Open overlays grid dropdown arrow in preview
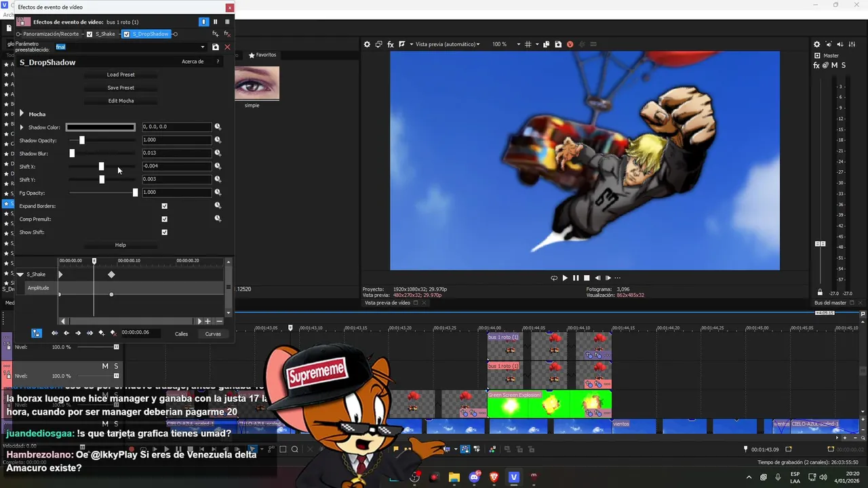The image size is (868, 488). click(x=537, y=44)
